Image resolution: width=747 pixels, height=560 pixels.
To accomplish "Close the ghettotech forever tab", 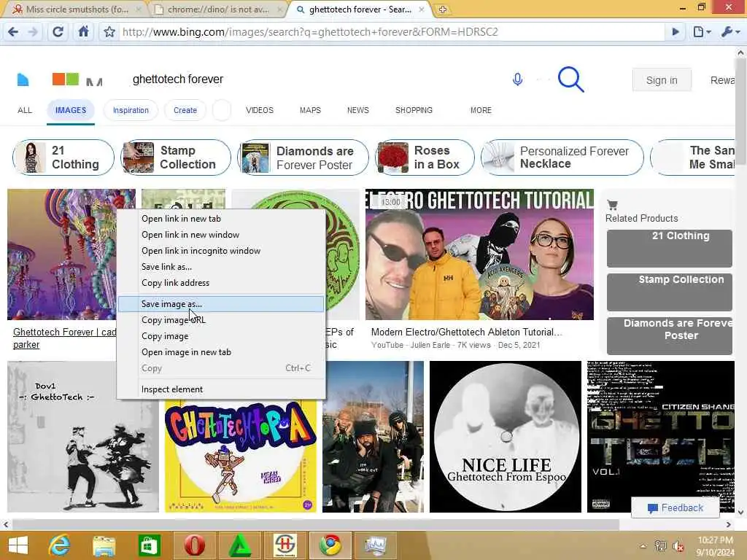I will [x=422, y=9].
